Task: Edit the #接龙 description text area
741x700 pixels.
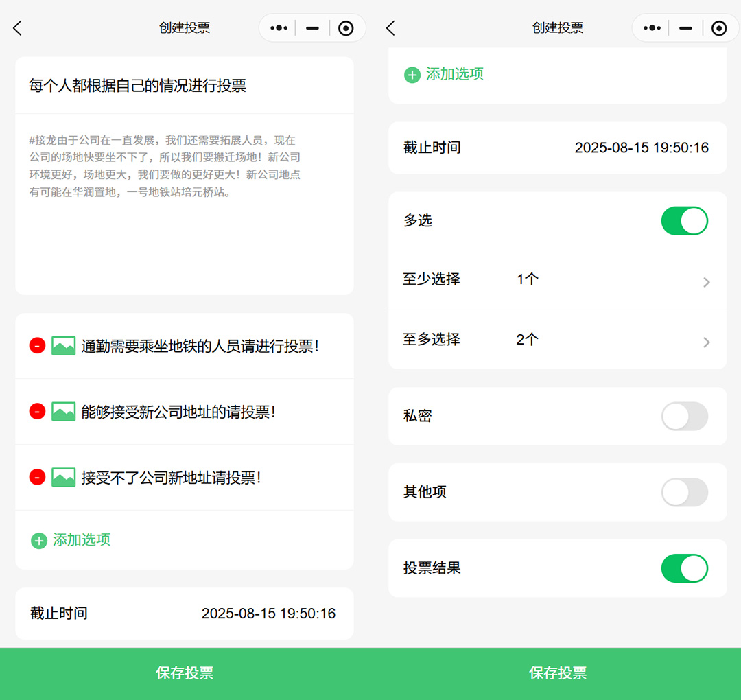Action: click(x=185, y=205)
